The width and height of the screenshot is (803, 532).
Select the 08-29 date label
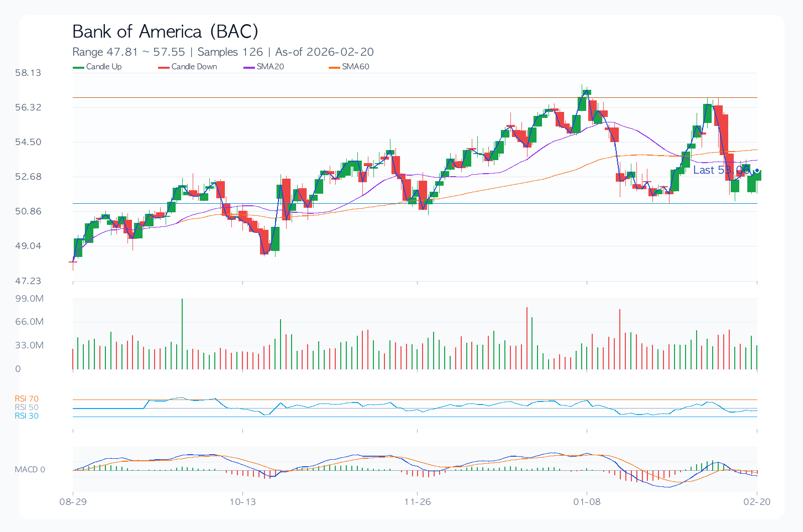[73, 502]
